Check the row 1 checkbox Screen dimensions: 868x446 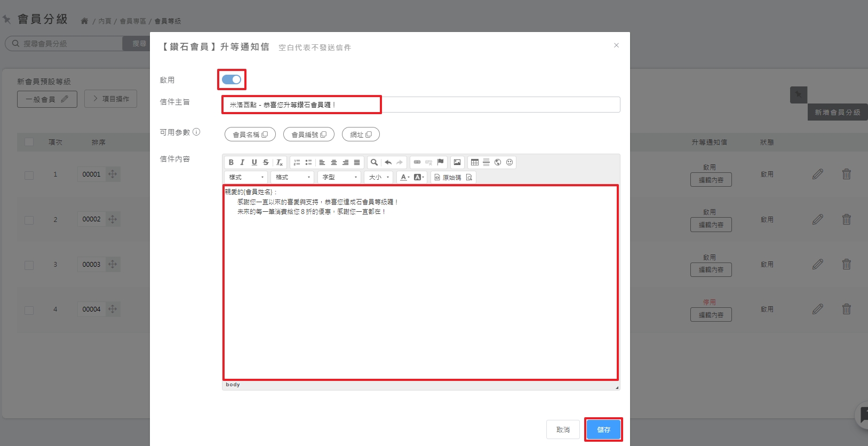[29, 175]
